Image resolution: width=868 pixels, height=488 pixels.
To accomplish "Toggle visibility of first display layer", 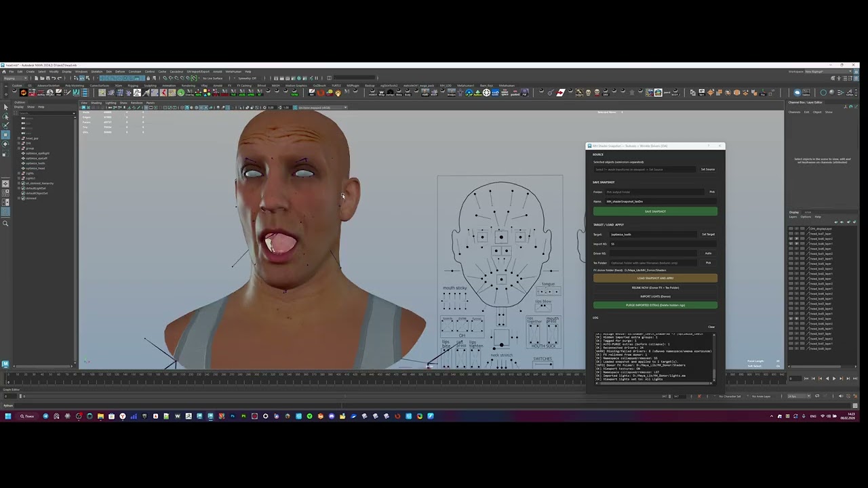I will point(791,228).
